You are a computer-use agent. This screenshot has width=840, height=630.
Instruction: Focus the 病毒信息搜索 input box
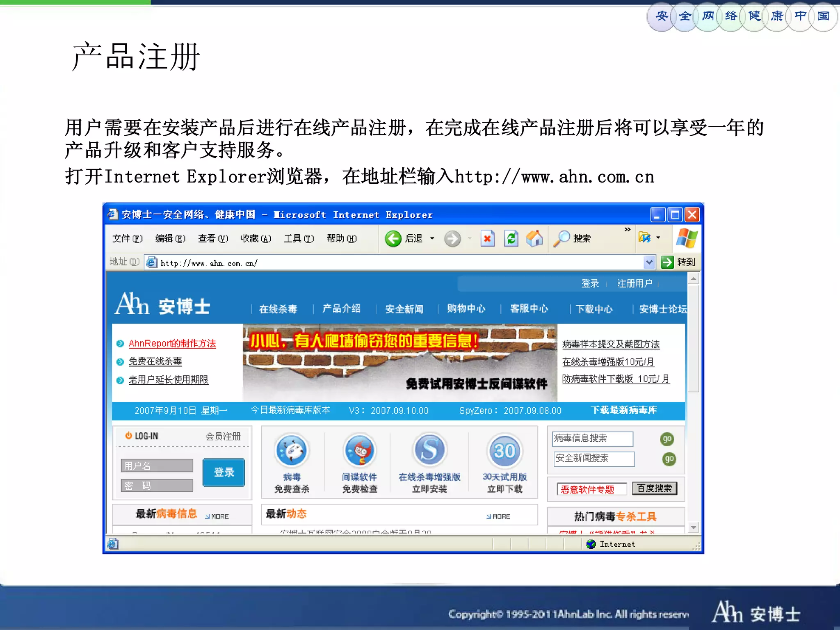click(593, 439)
